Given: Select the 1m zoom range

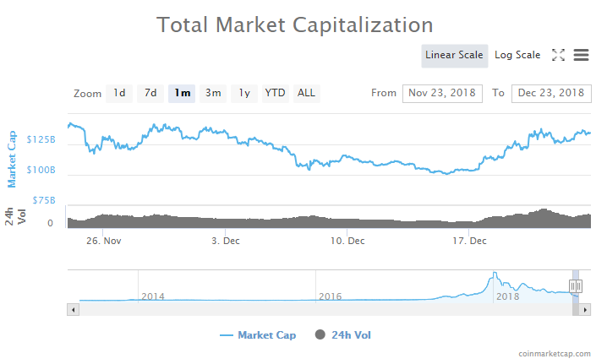Looking at the screenshot, I should (182, 93).
